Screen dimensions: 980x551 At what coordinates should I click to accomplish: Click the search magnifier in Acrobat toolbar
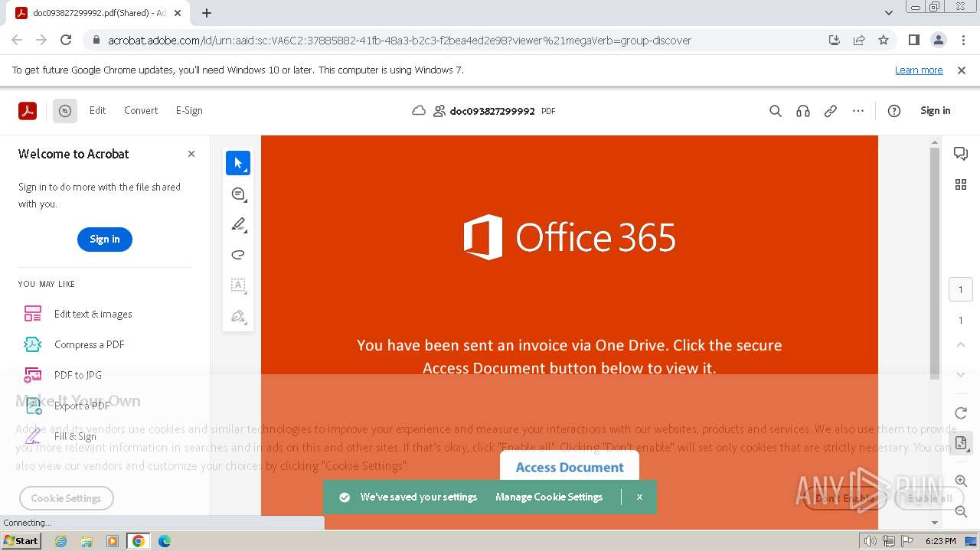(x=776, y=111)
